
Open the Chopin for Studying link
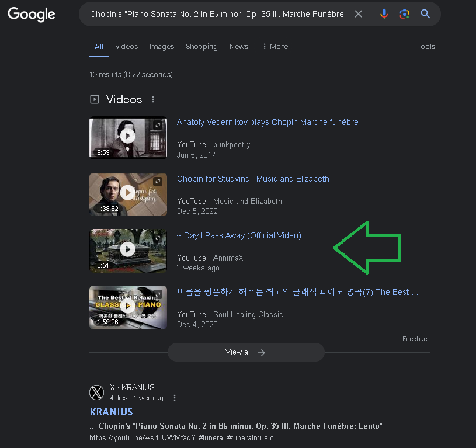(x=253, y=179)
